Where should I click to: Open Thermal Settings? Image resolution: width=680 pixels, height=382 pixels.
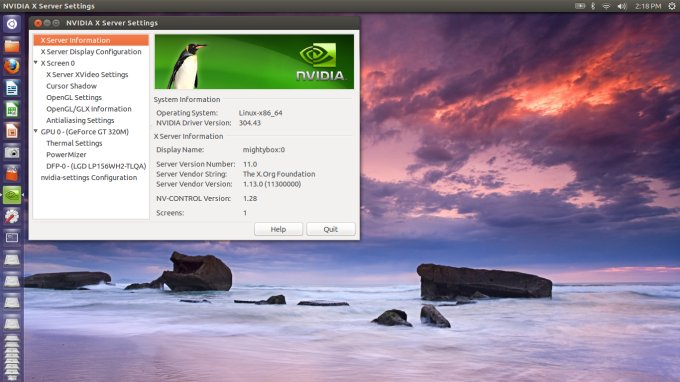click(x=74, y=143)
